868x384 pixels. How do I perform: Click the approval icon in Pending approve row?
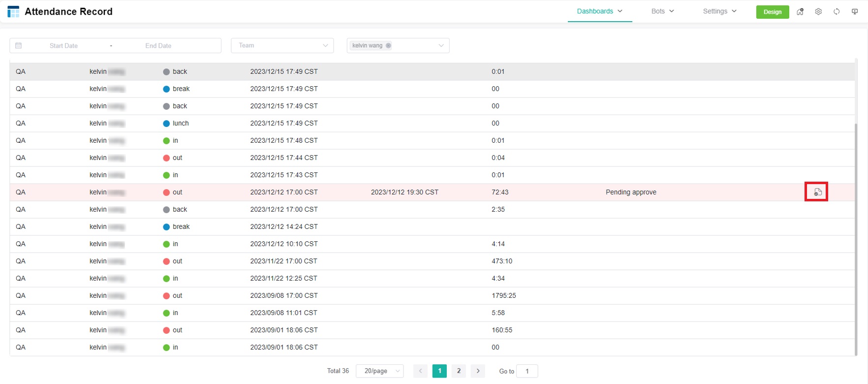817,192
